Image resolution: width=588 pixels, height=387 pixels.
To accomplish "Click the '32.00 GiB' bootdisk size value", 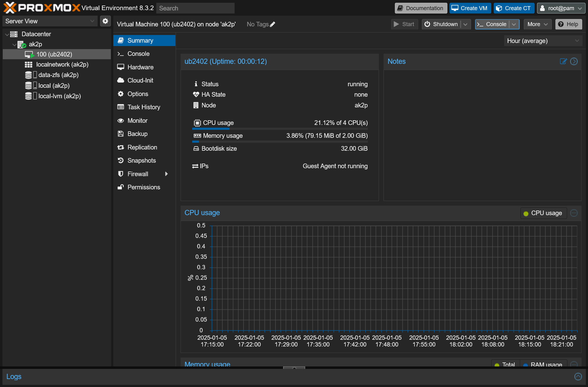I will pyautogui.click(x=354, y=149).
